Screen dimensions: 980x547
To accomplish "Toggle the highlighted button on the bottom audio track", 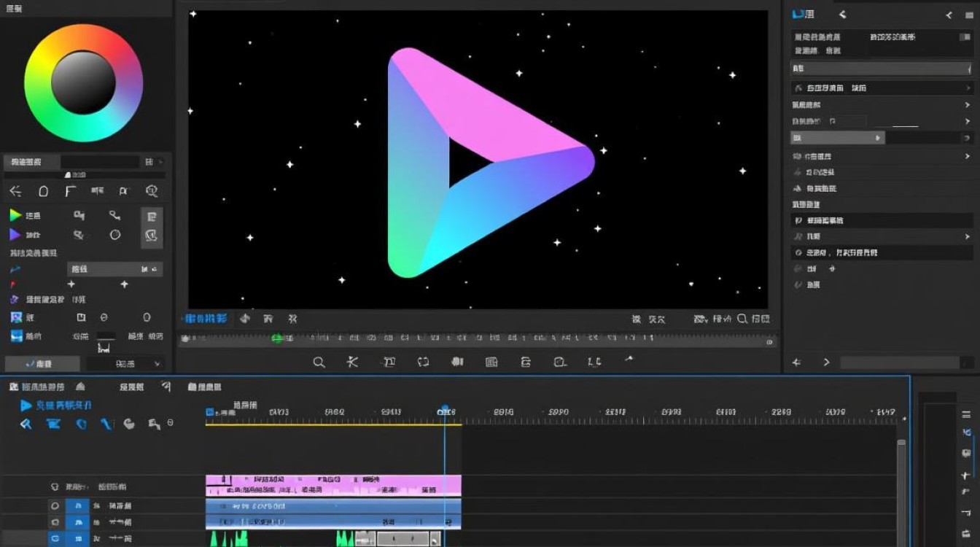I will 55,539.
